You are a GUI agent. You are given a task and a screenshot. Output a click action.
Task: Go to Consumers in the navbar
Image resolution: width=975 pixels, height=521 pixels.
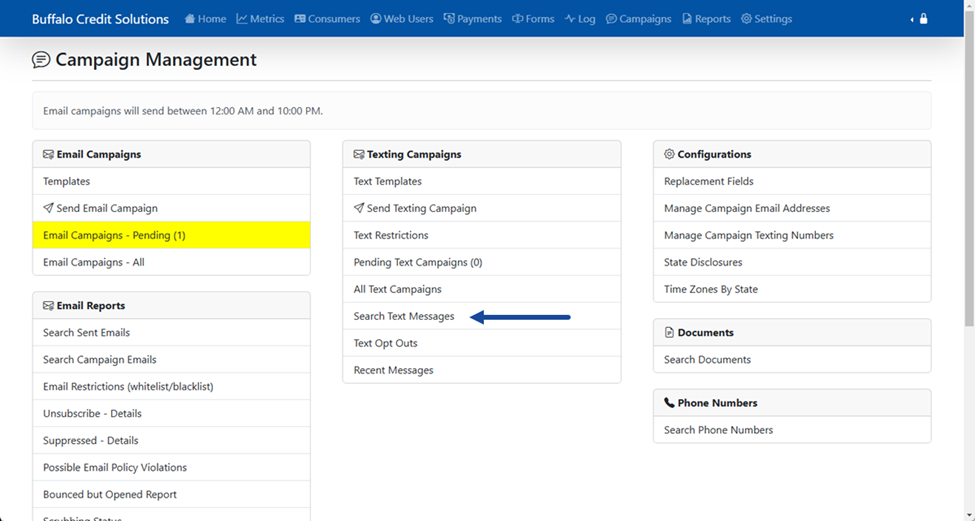point(327,19)
